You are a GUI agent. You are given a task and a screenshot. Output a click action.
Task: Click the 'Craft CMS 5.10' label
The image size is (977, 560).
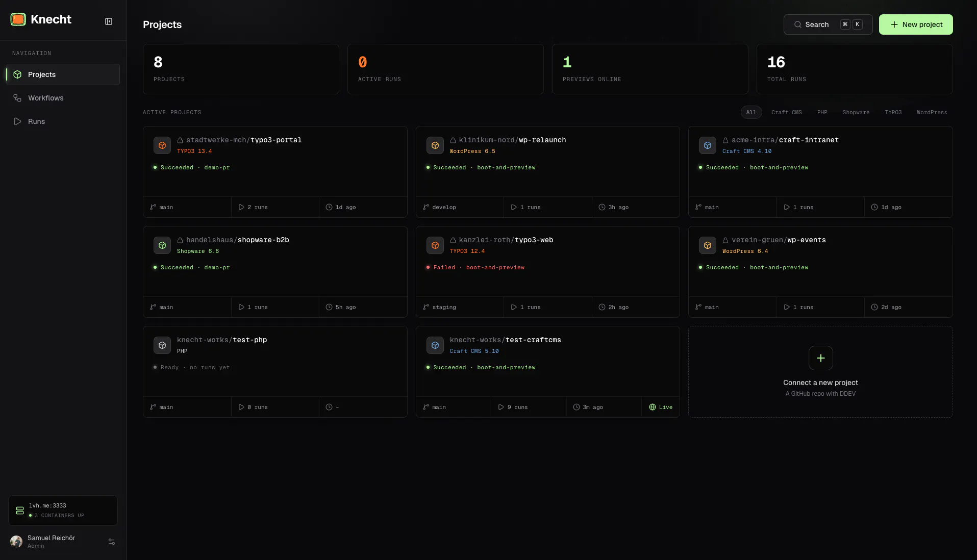[x=474, y=351]
